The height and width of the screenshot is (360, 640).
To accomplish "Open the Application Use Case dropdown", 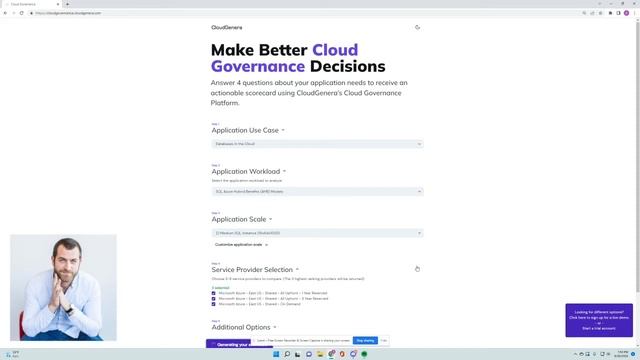I will click(317, 144).
